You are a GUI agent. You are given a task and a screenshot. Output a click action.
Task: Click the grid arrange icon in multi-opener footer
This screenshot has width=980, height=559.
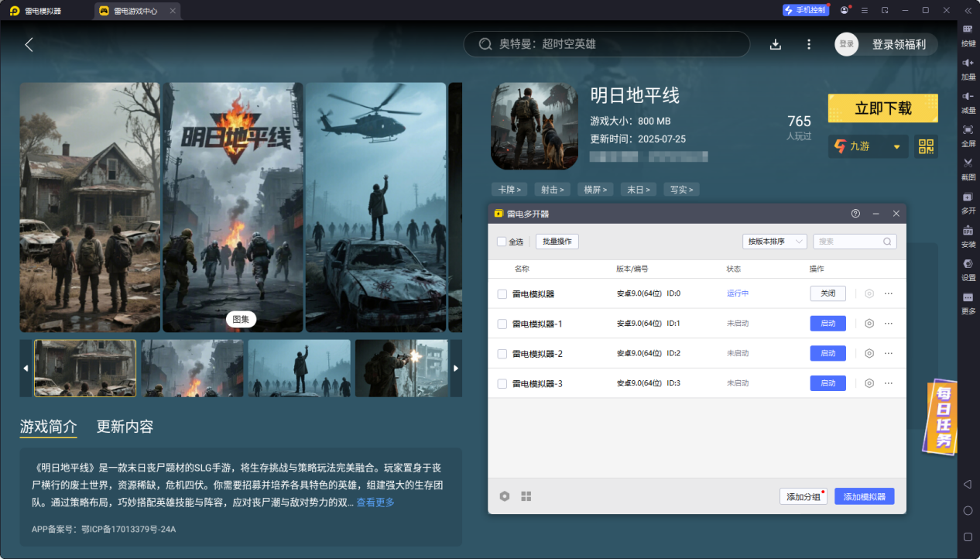[x=526, y=496]
